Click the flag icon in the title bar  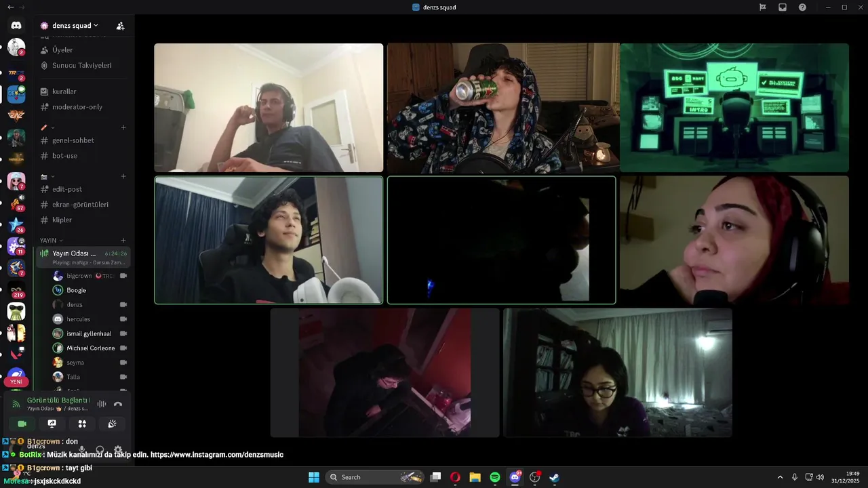tap(763, 7)
